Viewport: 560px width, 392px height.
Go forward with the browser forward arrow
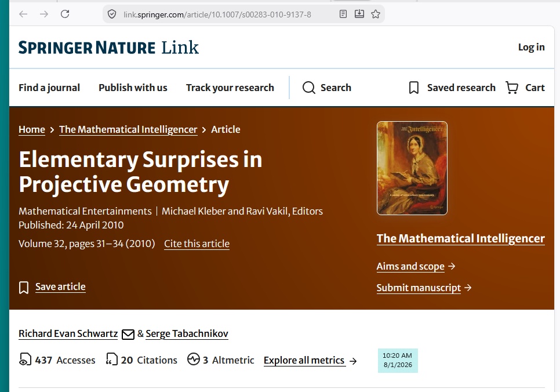[44, 14]
